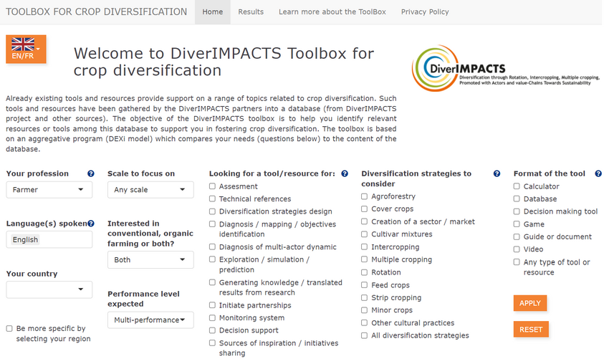Check Game format

pyautogui.click(x=517, y=224)
